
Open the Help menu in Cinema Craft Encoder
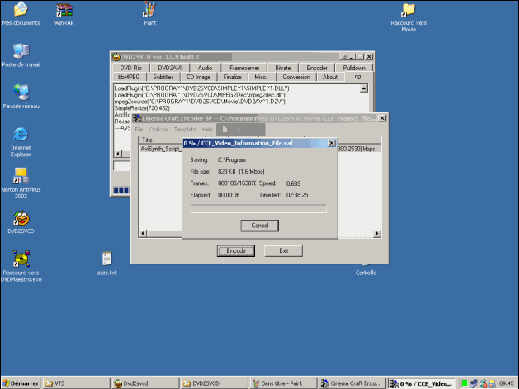(207, 129)
